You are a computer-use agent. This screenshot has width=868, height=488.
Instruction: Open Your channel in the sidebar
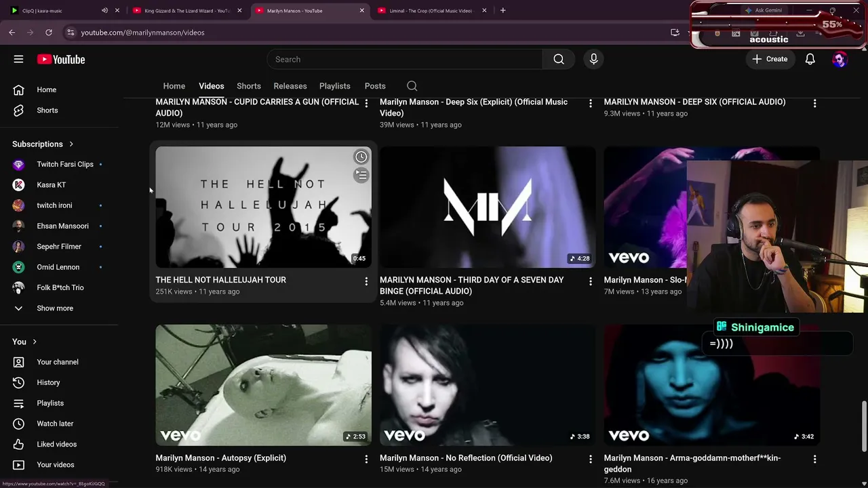[59, 362]
